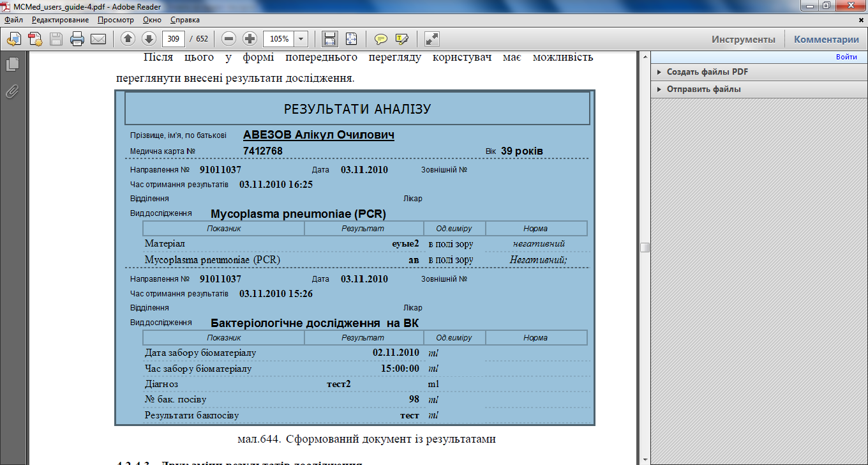
Task: Open the Комментарии panel
Action: tap(827, 39)
